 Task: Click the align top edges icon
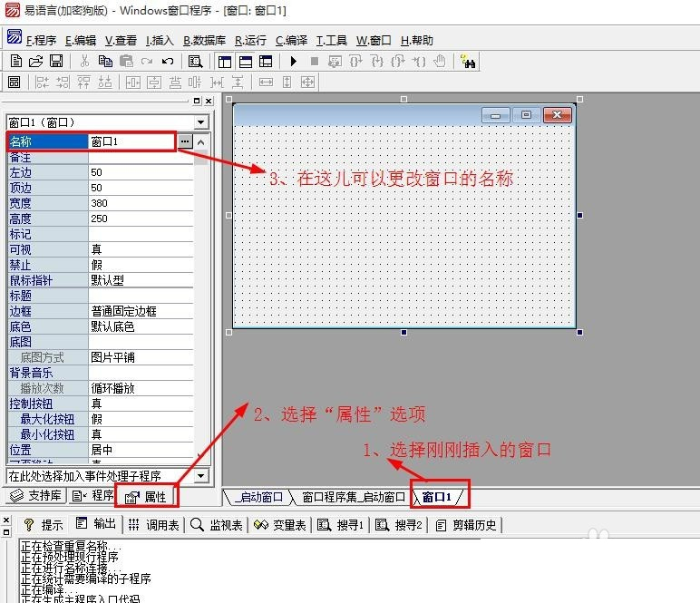pyautogui.click(x=84, y=83)
